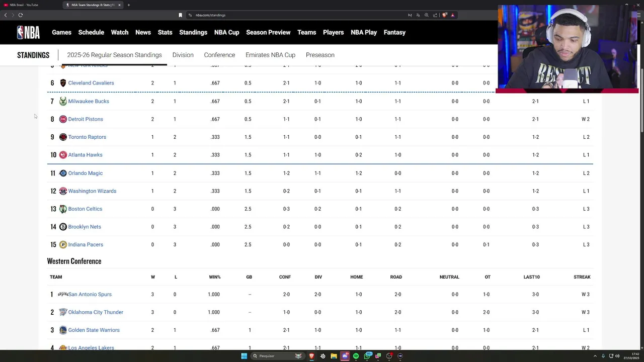644x362 pixels.
Task: Click the NBA logo in header
Action: [28, 32]
